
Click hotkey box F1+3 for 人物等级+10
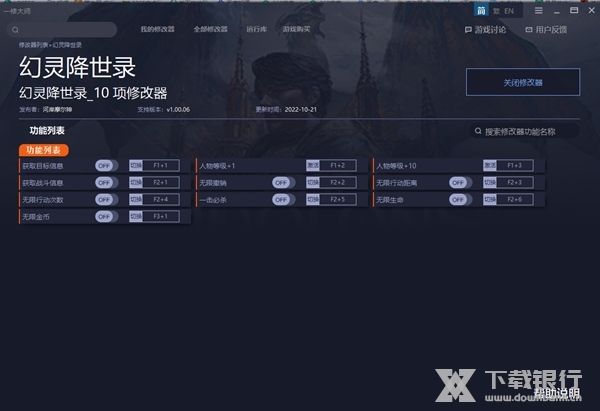coord(515,165)
